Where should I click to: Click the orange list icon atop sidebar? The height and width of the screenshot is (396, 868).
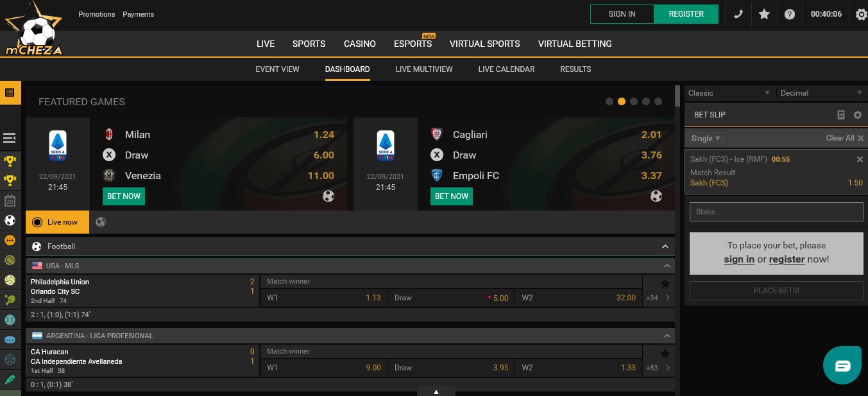(x=10, y=92)
